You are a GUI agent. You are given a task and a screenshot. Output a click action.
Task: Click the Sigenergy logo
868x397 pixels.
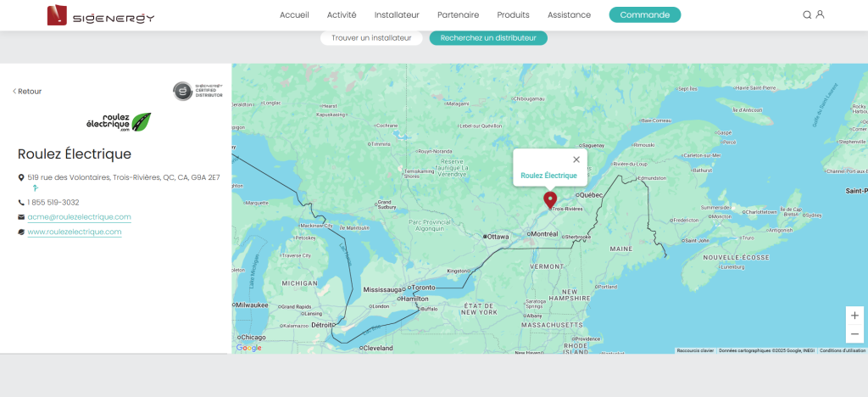coord(101,15)
